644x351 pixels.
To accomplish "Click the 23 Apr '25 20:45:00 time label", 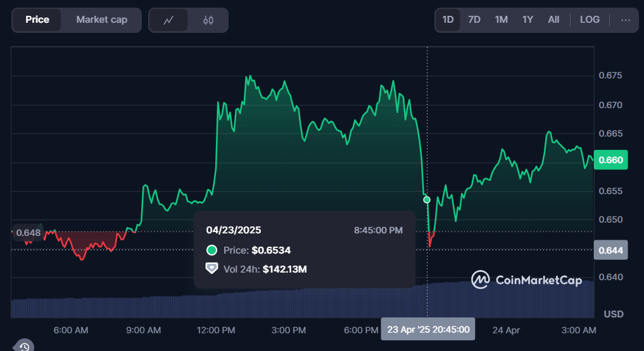I will tap(428, 329).
